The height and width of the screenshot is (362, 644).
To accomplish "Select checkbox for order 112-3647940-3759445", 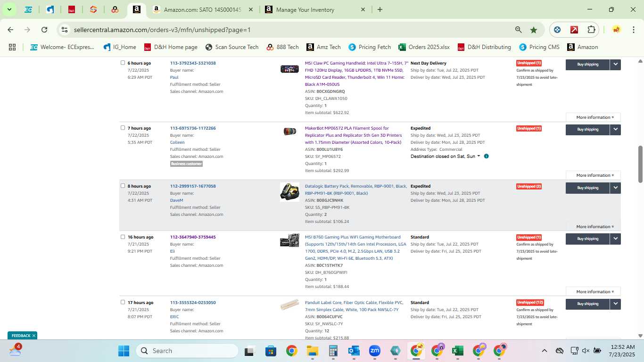I will (123, 237).
